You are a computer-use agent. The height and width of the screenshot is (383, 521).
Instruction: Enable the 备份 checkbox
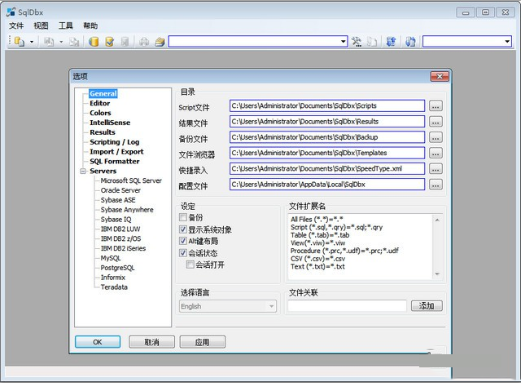tap(183, 217)
